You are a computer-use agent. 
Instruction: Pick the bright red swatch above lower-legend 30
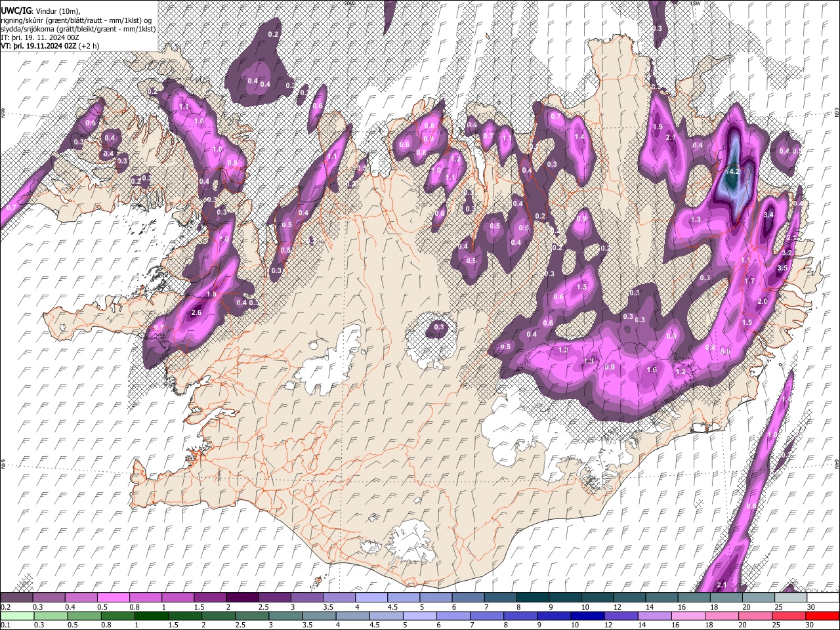pos(823,616)
